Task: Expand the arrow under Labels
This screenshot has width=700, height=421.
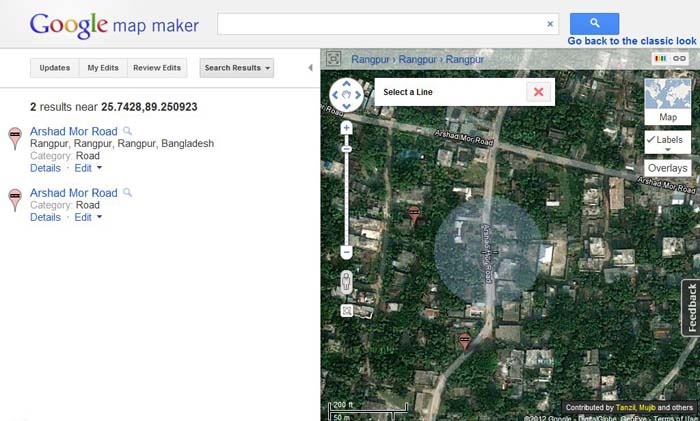Action: (x=668, y=150)
